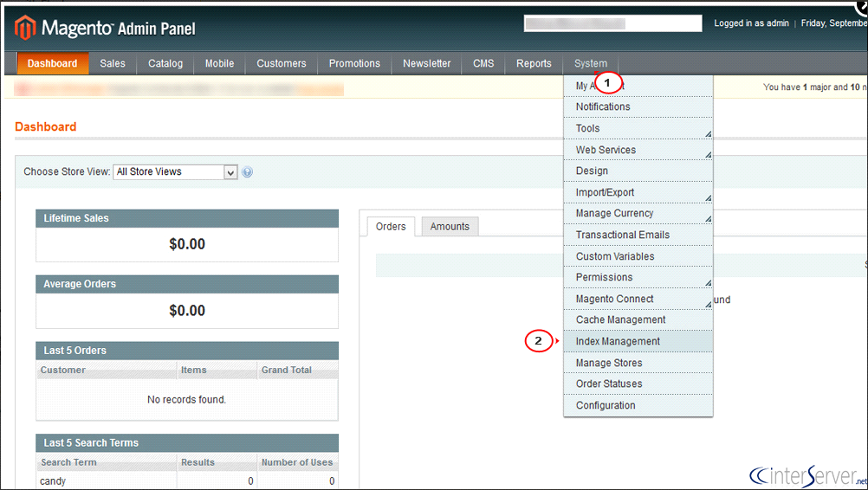Image resolution: width=868 pixels, height=490 pixels.
Task: Click the Average Orders panel header
Action: (x=187, y=284)
